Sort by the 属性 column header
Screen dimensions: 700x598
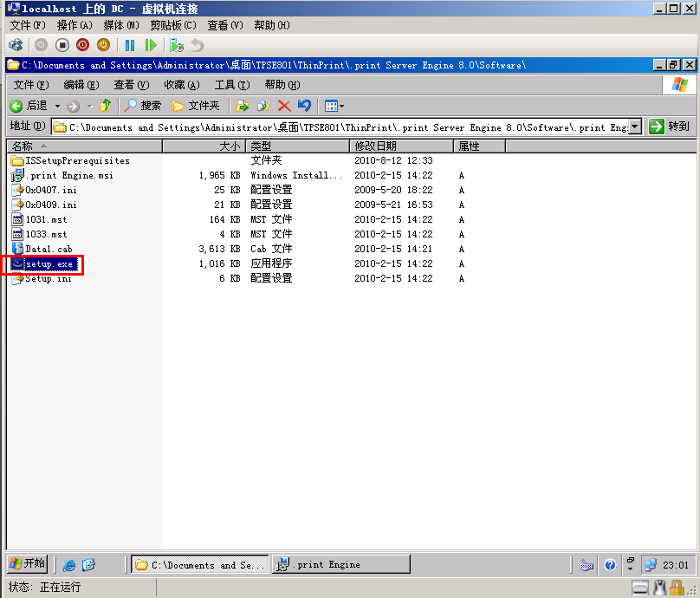[480, 146]
